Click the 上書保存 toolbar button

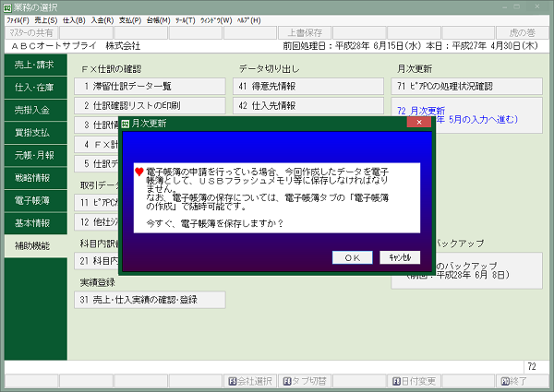305,33
